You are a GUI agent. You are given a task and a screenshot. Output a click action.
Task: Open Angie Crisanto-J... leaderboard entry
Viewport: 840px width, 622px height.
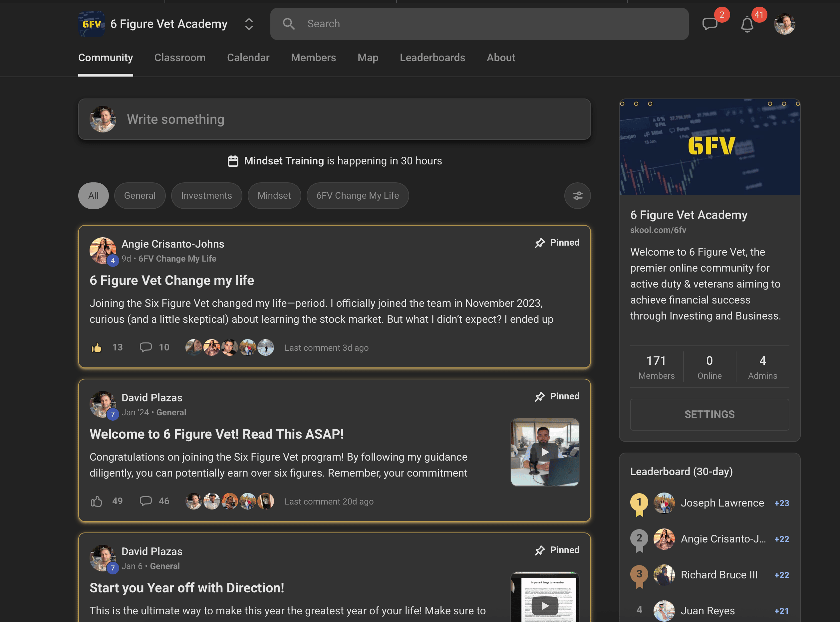click(x=723, y=539)
